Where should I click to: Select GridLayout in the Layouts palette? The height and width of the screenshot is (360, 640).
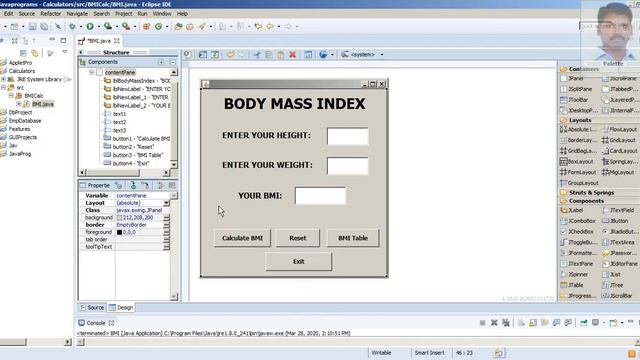[x=619, y=140]
